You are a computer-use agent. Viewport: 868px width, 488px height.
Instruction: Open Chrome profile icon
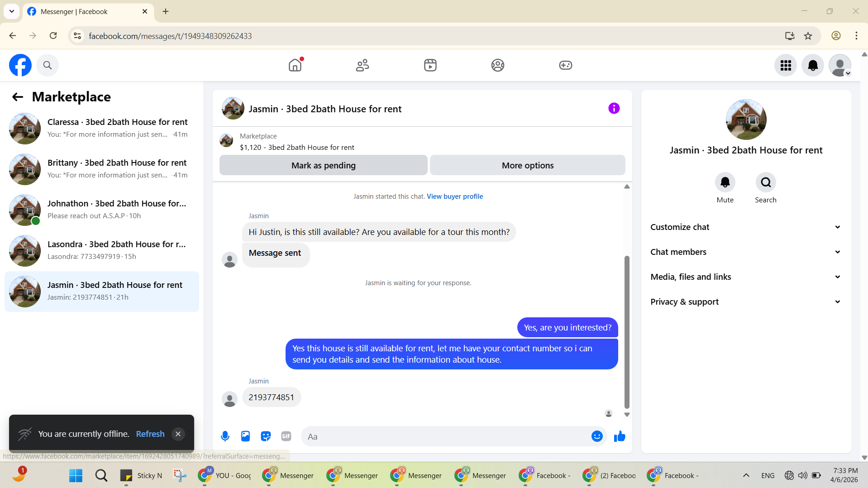point(836,36)
